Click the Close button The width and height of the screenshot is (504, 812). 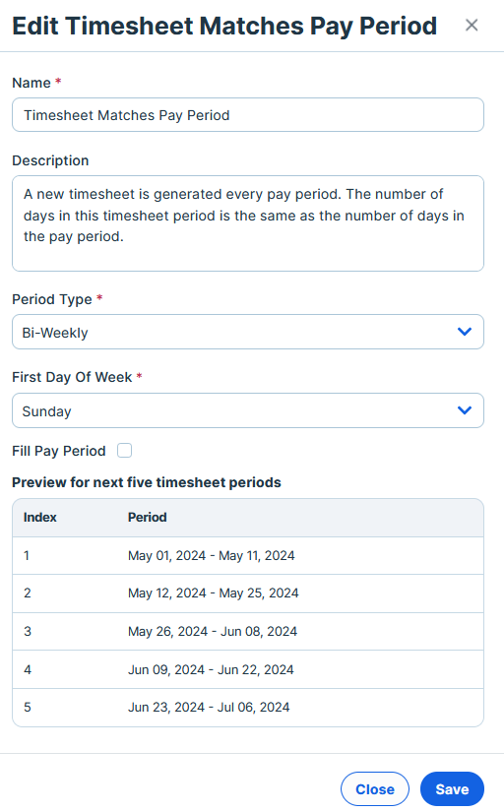pos(374,788)
